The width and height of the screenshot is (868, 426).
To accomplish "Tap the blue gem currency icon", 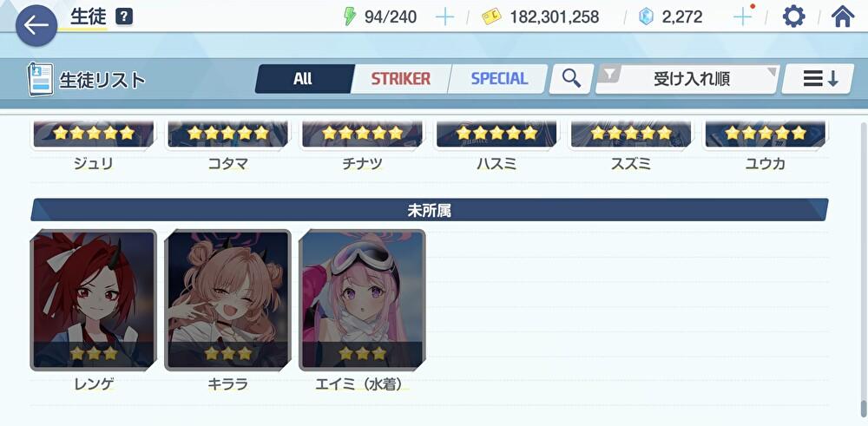I will point(646,17).
